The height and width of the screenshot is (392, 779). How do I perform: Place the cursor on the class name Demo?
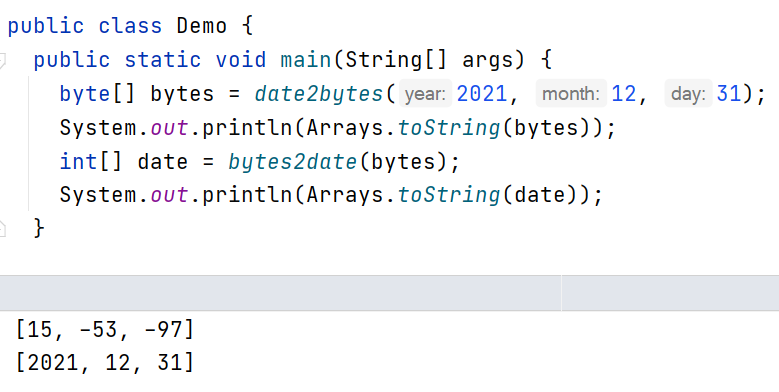coord(202,26)
